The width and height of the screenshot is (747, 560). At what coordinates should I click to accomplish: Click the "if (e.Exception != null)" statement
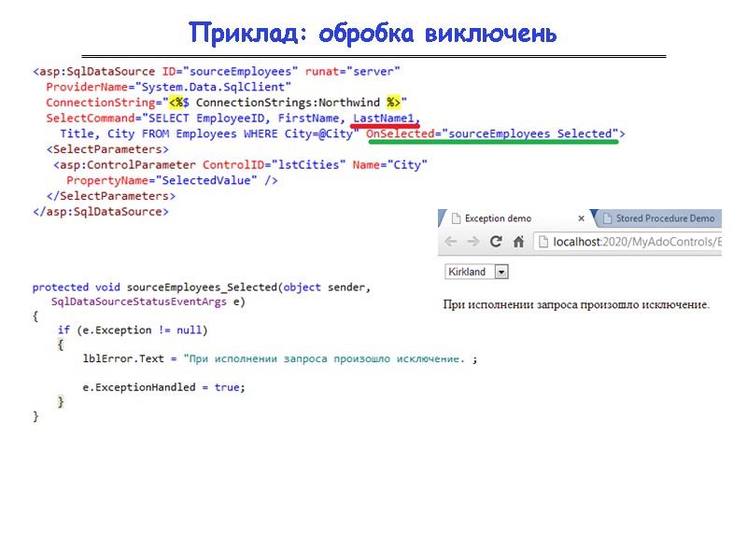coord(133,330)
